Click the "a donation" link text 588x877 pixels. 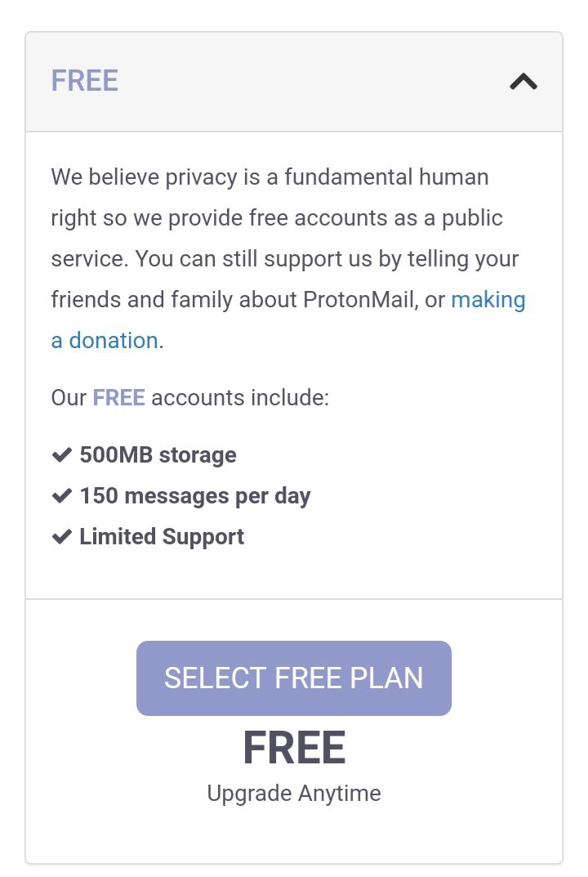[x=105, y=341]
